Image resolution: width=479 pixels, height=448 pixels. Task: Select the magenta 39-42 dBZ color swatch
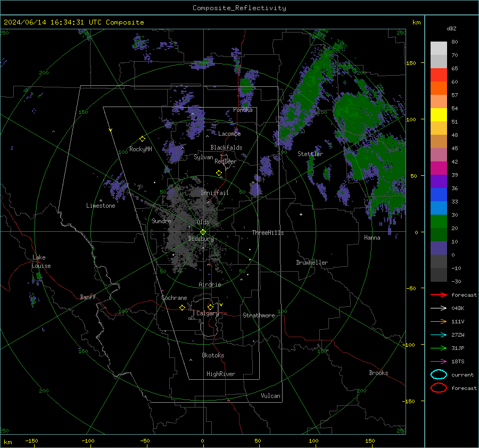[x=439, y=168]
